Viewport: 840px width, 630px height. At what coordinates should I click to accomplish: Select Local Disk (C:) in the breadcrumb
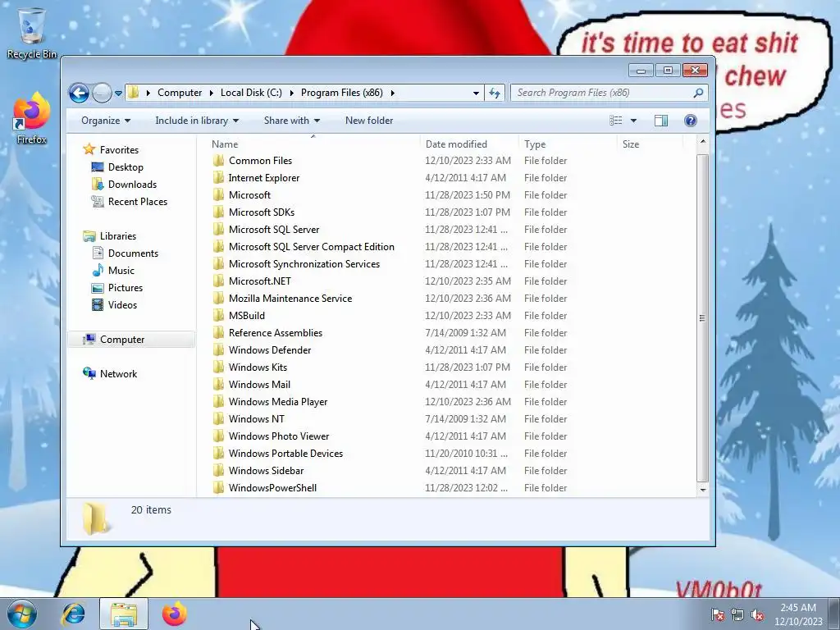click(251, 93)
